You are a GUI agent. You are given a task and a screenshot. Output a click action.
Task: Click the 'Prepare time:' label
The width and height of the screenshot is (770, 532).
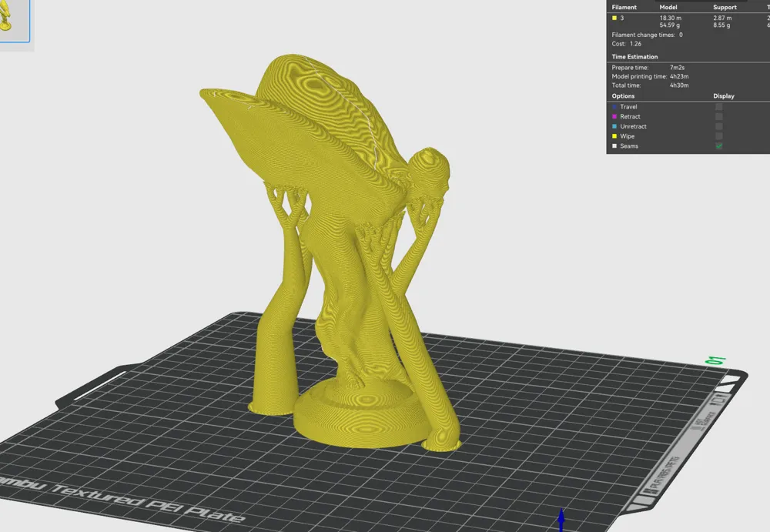[x=630, y=68]
